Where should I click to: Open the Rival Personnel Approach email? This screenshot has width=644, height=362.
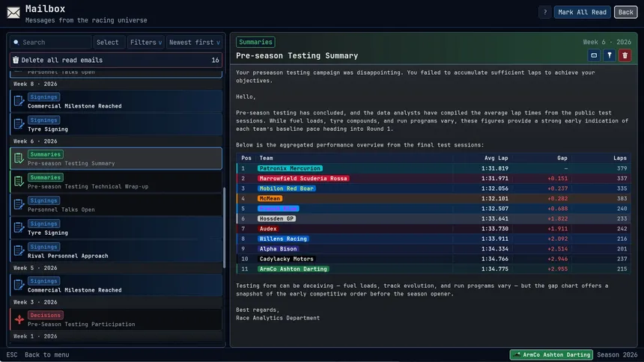pos(116,251)
